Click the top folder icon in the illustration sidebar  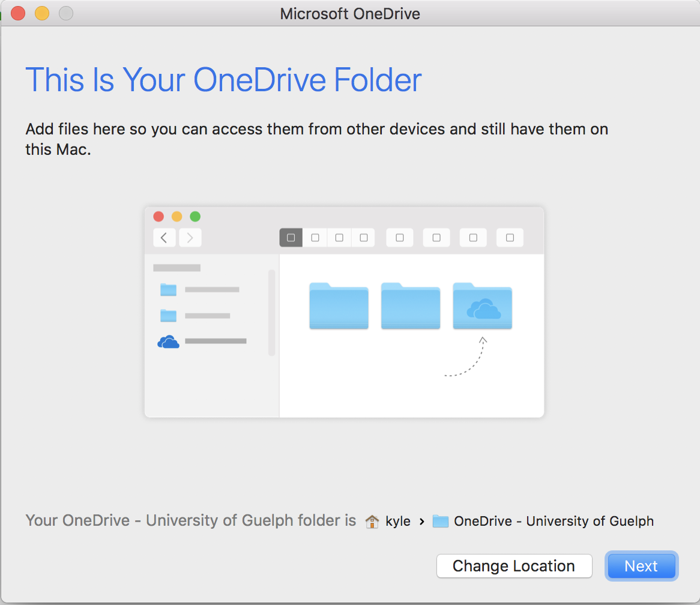click(168, 289)
